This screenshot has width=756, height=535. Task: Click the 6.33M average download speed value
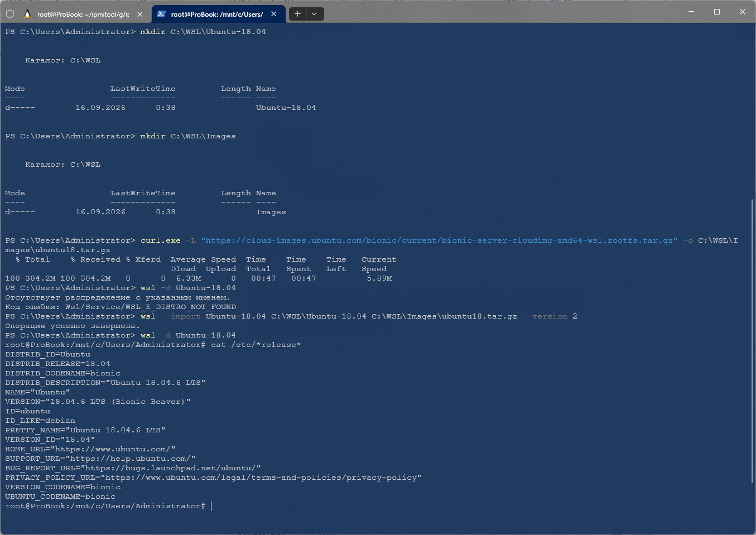[189, 278]
